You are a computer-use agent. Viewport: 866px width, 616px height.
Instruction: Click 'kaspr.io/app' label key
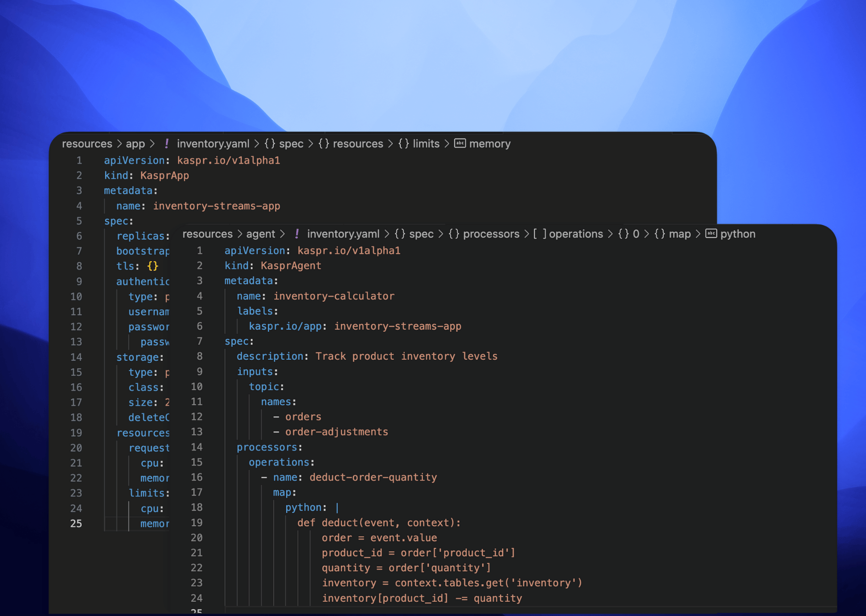[x=285, y=326]
